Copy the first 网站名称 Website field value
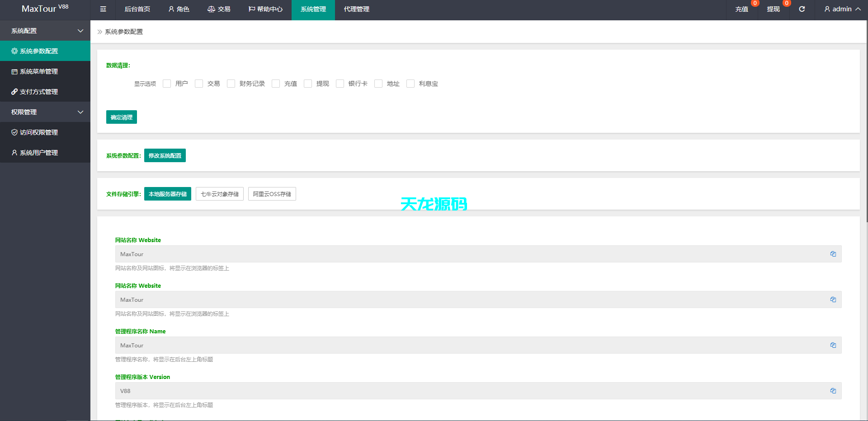The width and height of the screenshot is (868, 421). pyautogui.click(x=833, y=254)
